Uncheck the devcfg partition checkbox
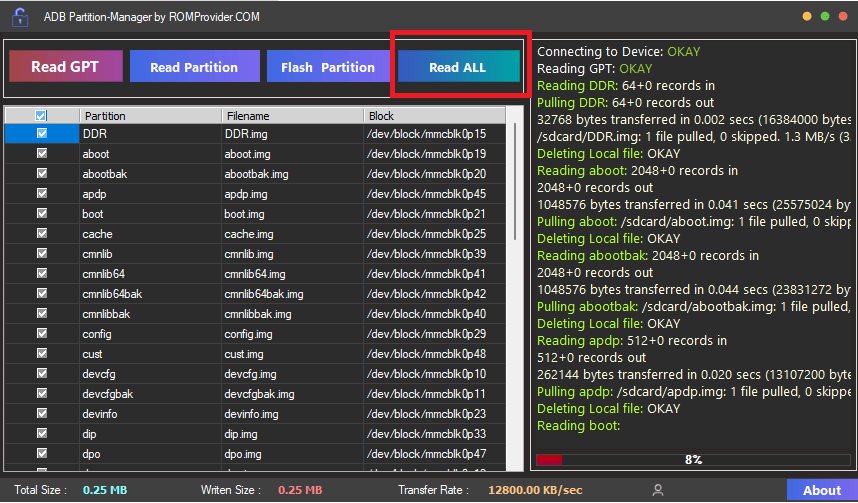This screenshot has height=503, width=858. click(x=42, y=373)
